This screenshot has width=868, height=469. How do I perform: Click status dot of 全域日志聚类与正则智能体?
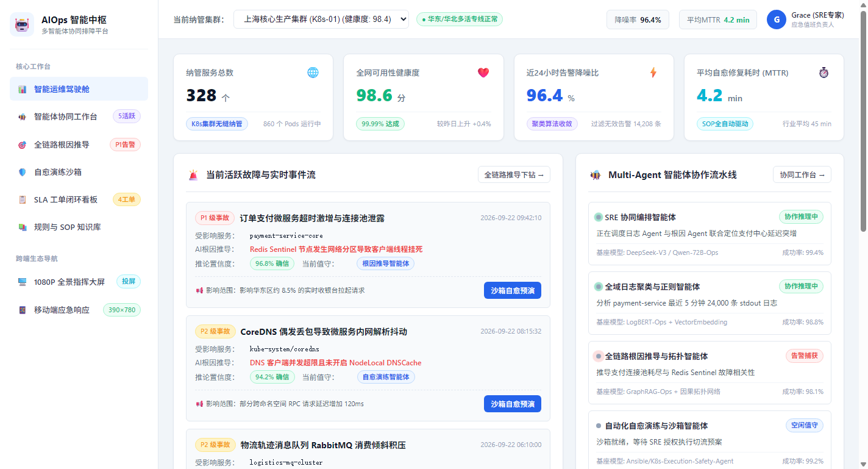click(x=599, y=287)
